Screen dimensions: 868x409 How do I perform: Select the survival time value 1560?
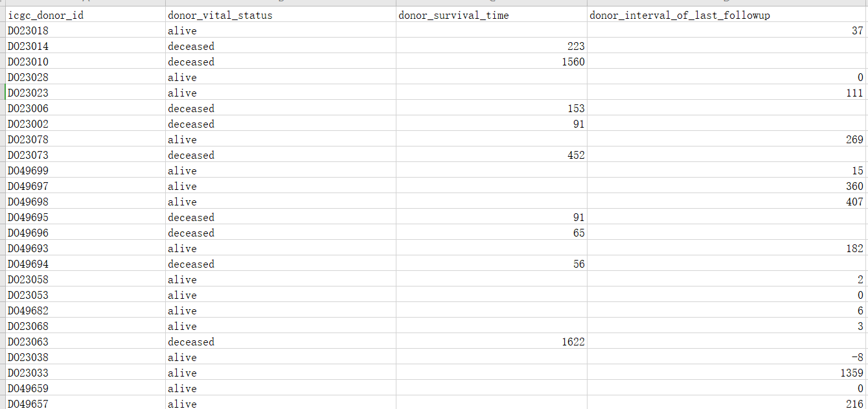492,62
